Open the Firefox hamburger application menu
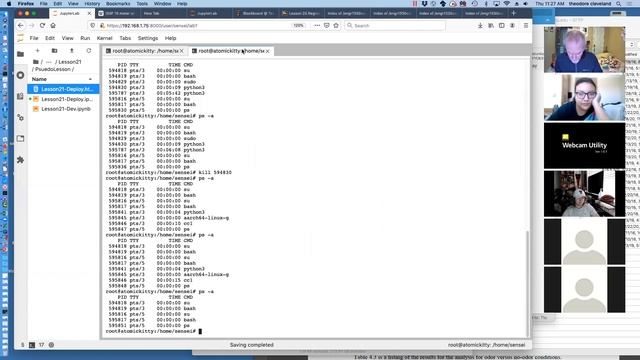The image size is (640, 360). (526, 25)
